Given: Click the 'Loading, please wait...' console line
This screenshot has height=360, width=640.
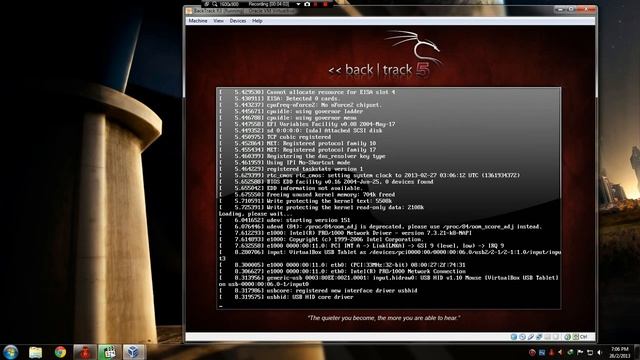Looking at the screenshot, I should [256, 214].
